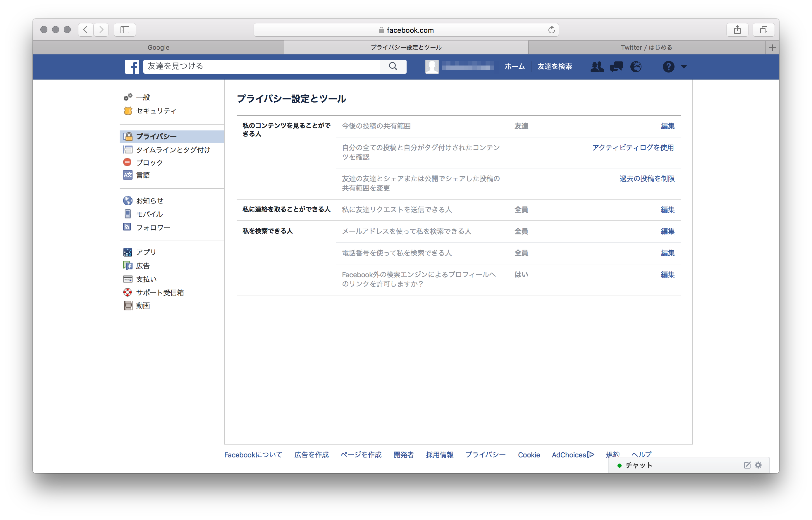Click the search magnifier icon
This screenshot has width=812, height=520.
click(x=393, y=66)
